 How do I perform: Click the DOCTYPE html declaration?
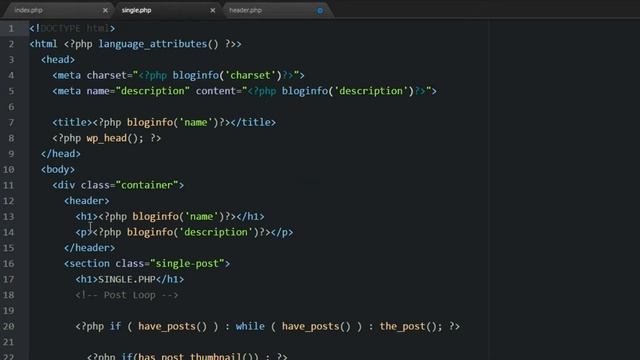point(72,29)
